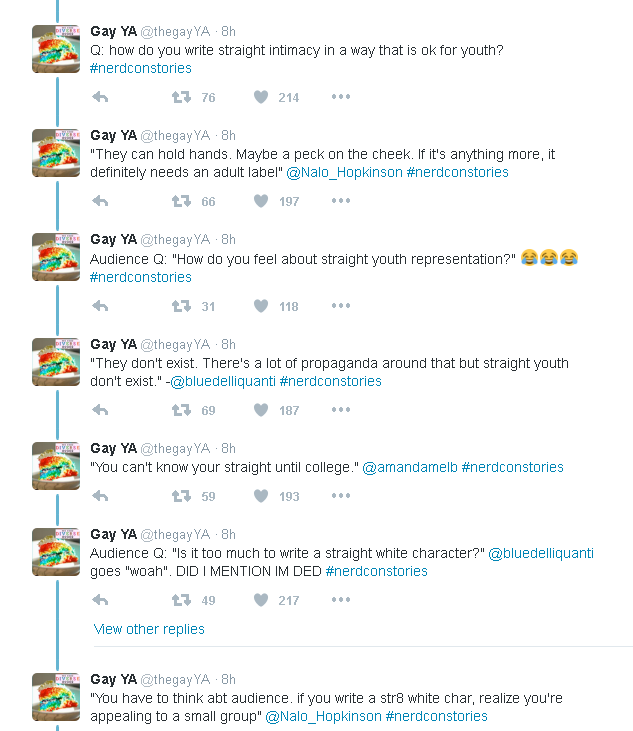Open more options on tweet with 197 likes
This screenshot has height=731, width=633.
(341, 201)
